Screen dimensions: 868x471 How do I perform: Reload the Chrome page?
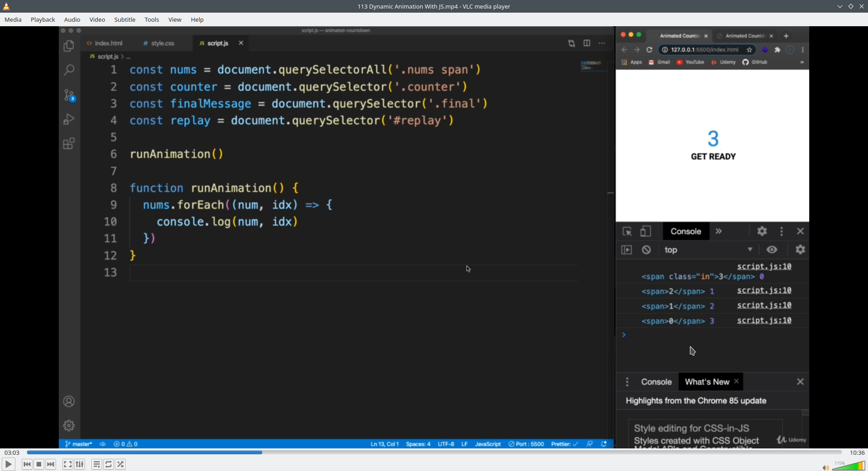click(650, 50)
